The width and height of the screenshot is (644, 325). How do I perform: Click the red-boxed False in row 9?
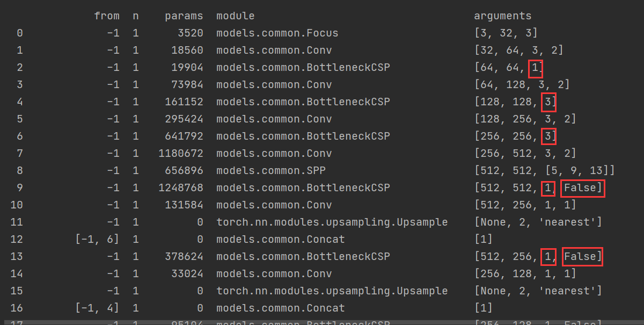pos(583,188)
